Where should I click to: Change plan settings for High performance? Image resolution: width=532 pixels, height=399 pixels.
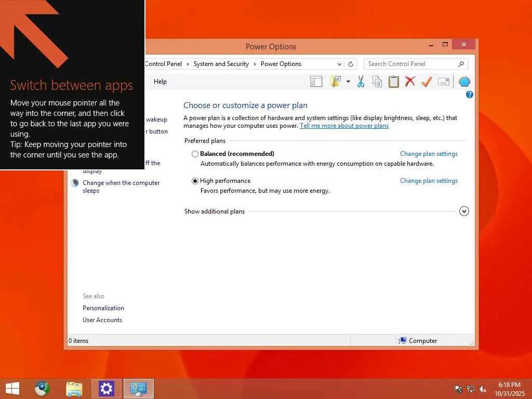429,181
